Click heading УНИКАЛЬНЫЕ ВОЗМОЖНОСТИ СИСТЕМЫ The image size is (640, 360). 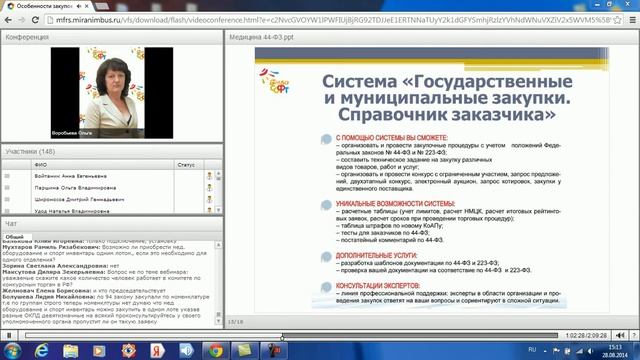[x=395, y=204]
